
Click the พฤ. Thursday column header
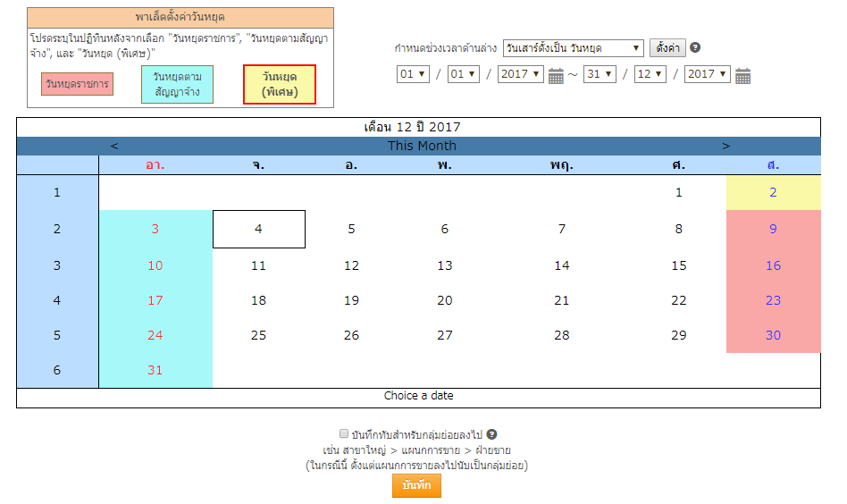(x=561, y=165)
